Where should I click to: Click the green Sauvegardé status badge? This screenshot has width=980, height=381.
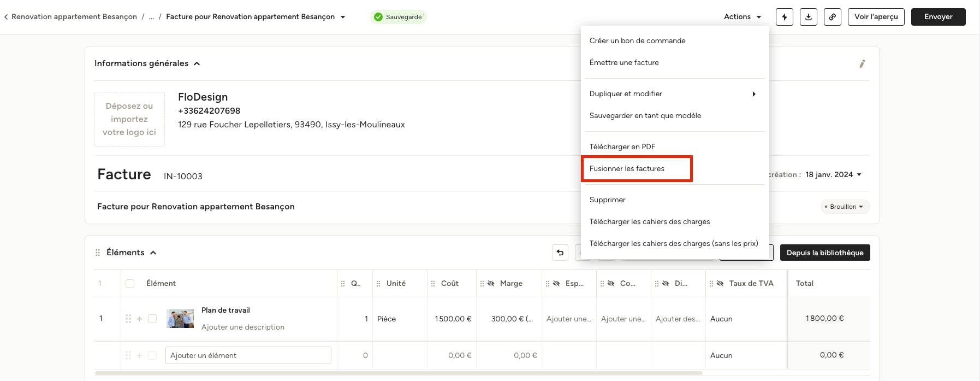pyautogui.click(x=399, y=17)
